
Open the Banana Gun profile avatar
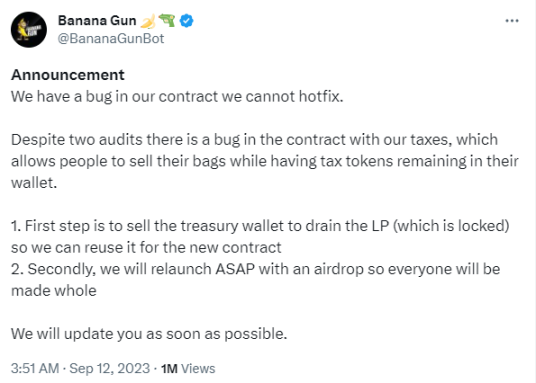[x=29, y=29]
